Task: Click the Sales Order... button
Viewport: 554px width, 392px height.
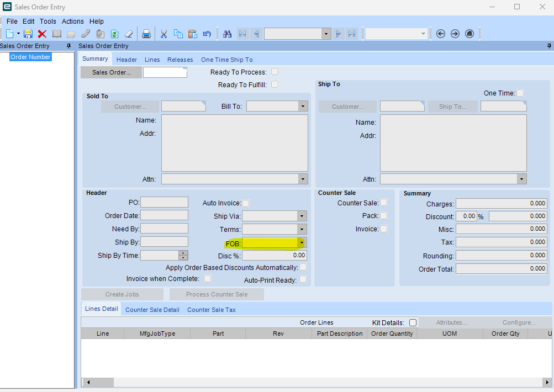Action: point(111,72)
